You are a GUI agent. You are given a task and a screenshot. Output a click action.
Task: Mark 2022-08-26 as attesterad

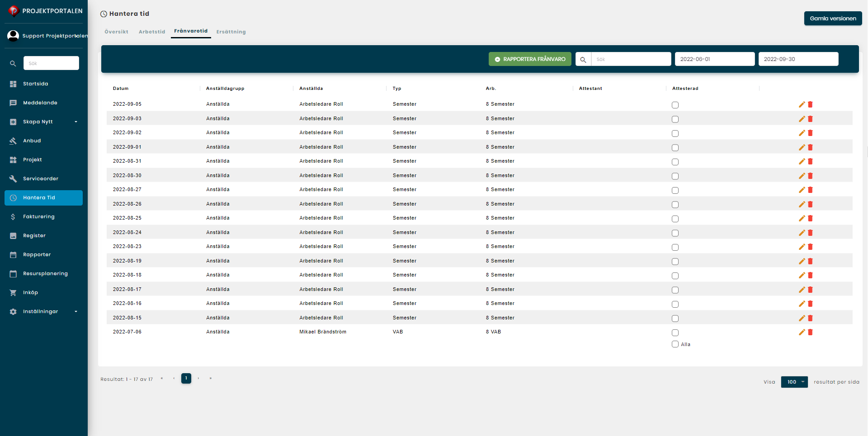(675, 205)
